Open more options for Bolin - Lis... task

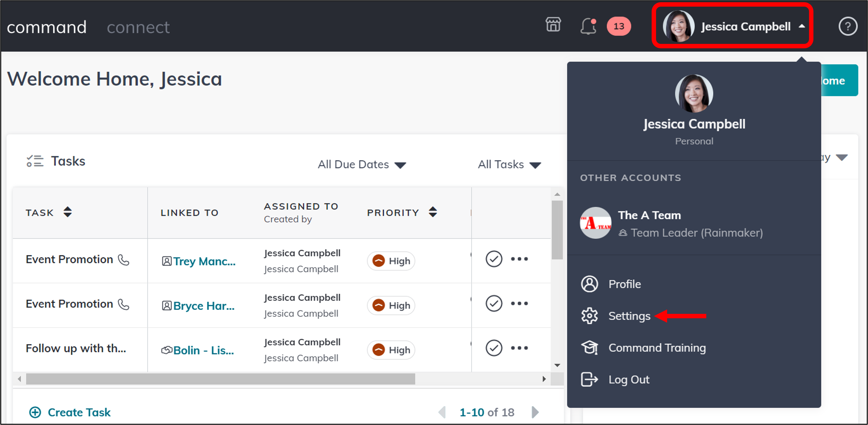(x=519, y=348)
